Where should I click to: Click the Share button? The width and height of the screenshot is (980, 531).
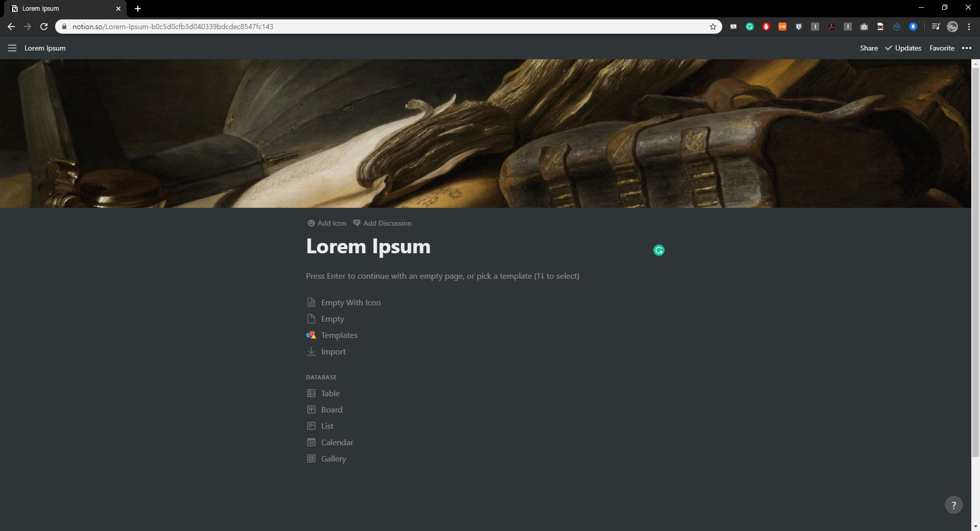click(869, 48)
